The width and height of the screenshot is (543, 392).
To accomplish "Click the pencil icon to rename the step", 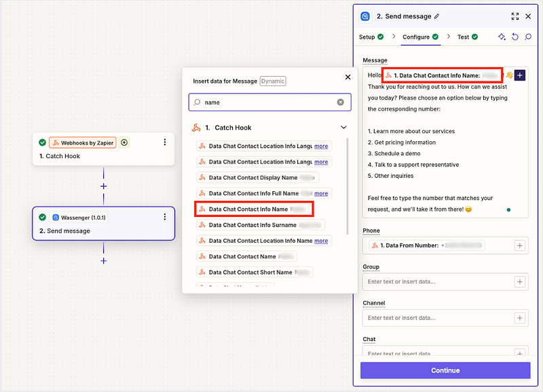I will coord(437,16).
